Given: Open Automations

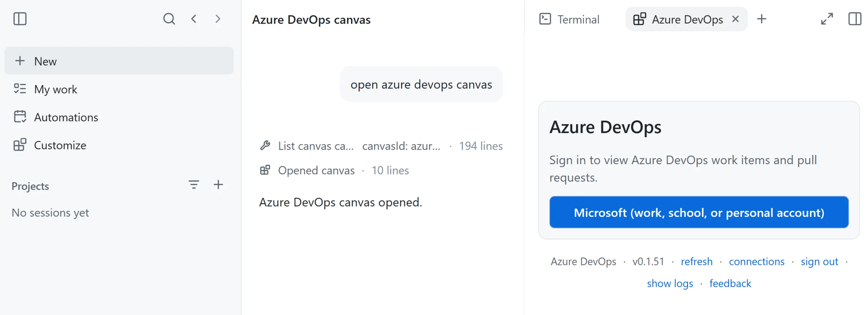Looking at the screenshot, I should tap(119, 117).
